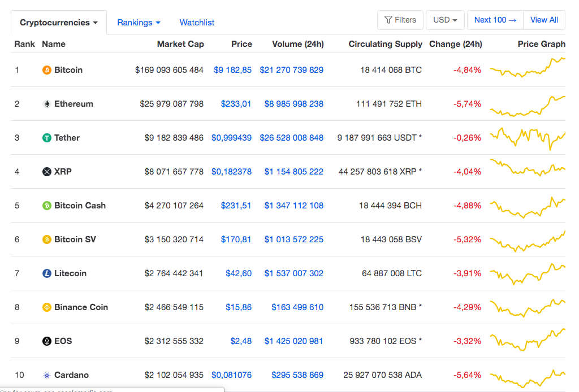Sort by the Volume (24h) column header
579x392 pixels.
298,44
